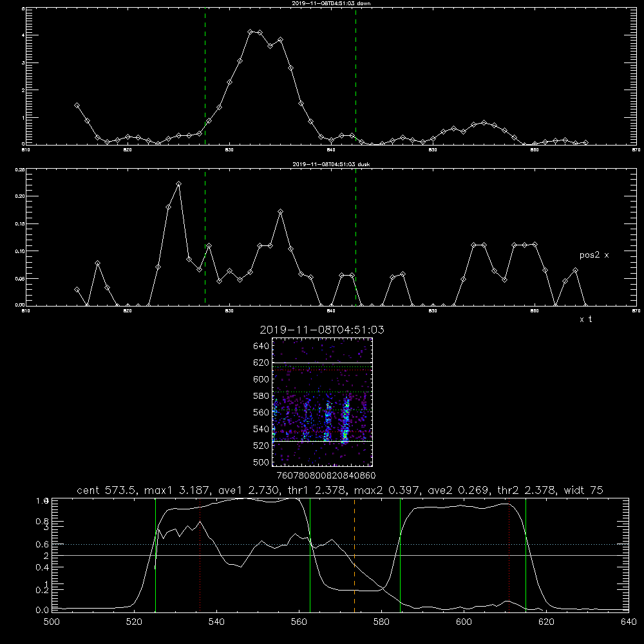This screenshot has height=644, width=644.
Task: Click the '640' y-axis label beside the spectrogram
Action: [x=261, y=346]
